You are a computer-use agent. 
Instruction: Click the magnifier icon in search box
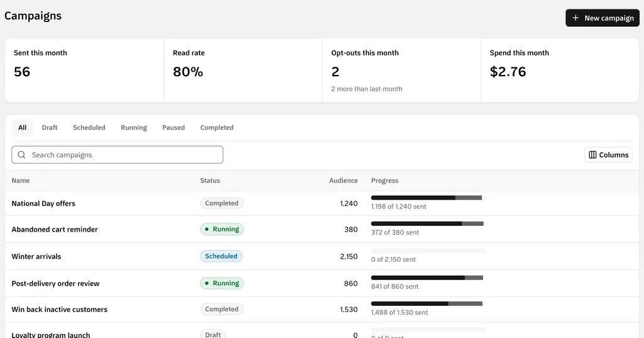(22, 155)
